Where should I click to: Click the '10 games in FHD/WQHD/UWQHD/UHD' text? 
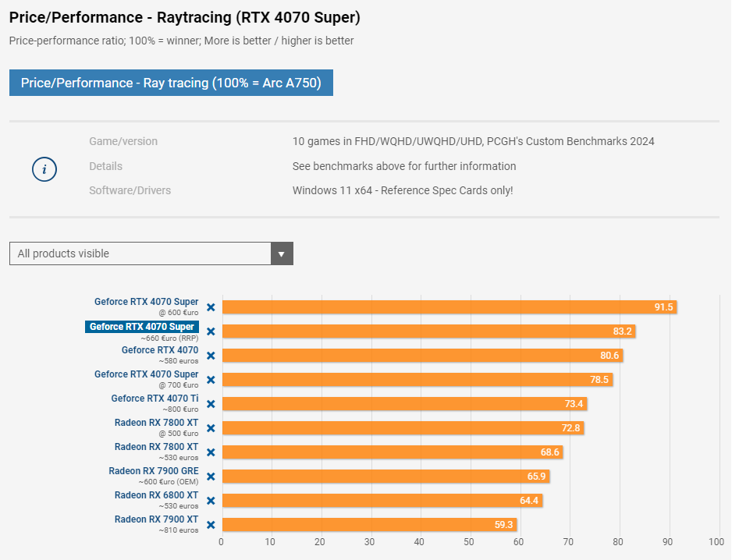tap(473, 141)
